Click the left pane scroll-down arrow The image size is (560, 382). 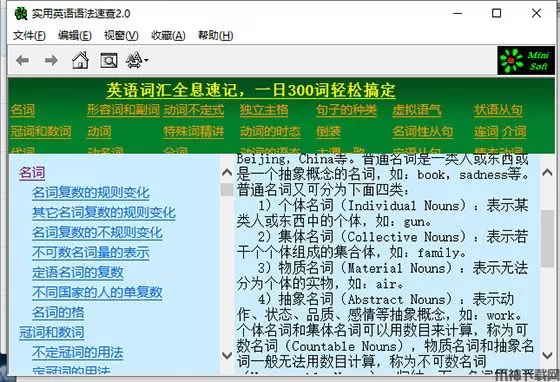point(227,355)
